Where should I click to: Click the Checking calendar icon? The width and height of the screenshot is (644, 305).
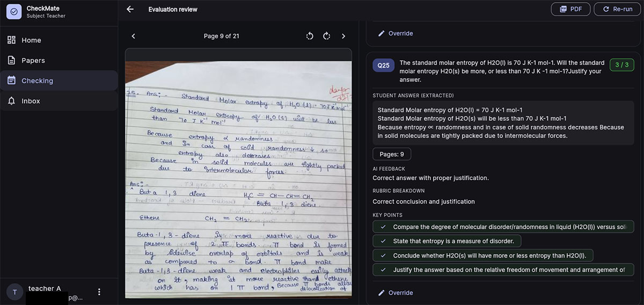11,81
